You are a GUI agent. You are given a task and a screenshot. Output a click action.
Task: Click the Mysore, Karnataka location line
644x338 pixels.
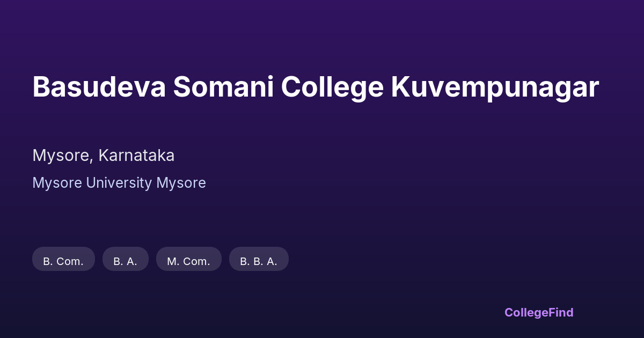103,156
